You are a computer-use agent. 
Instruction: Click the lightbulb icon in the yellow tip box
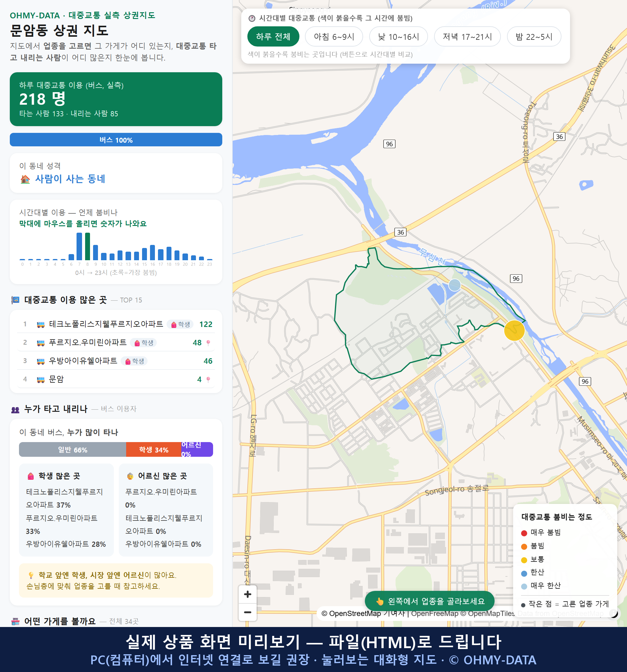point(31,575)
